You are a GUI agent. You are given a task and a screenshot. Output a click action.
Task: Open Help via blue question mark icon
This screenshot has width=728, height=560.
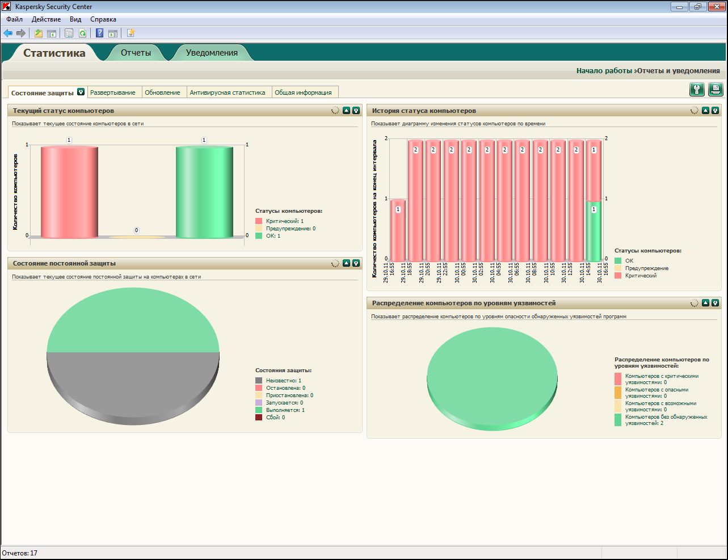pos(99,33)
